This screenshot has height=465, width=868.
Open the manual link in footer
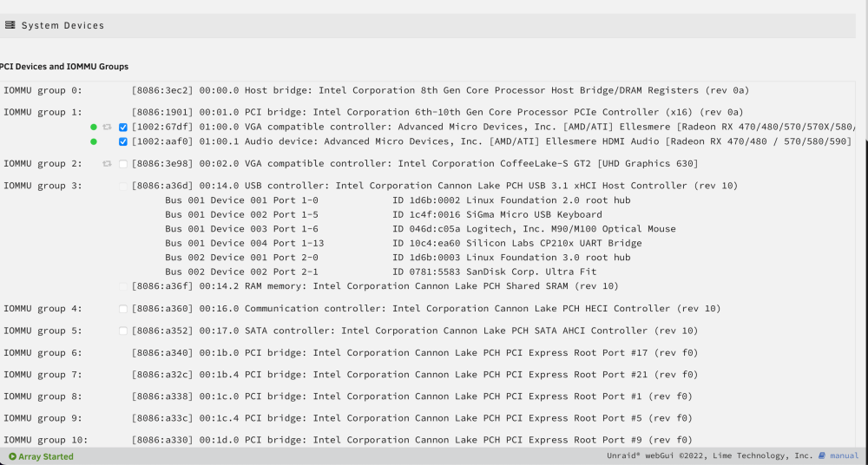(845, 455)
